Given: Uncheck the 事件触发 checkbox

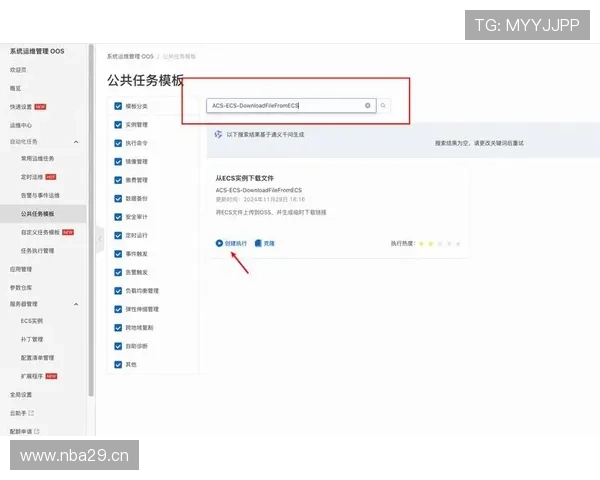Looking at the screenshot, I should pyautogui.click(x=118, y=254).
